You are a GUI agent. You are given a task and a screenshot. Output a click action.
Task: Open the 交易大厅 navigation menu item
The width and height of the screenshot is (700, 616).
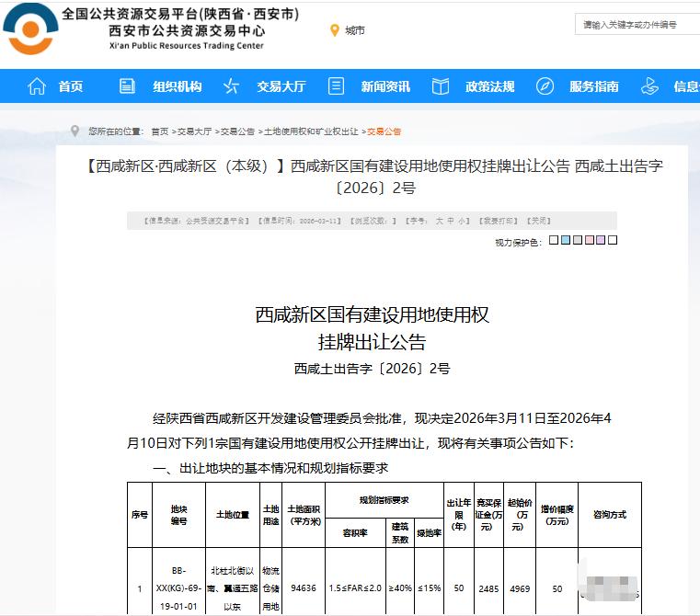pyautogui.click(x=281, y=86)
